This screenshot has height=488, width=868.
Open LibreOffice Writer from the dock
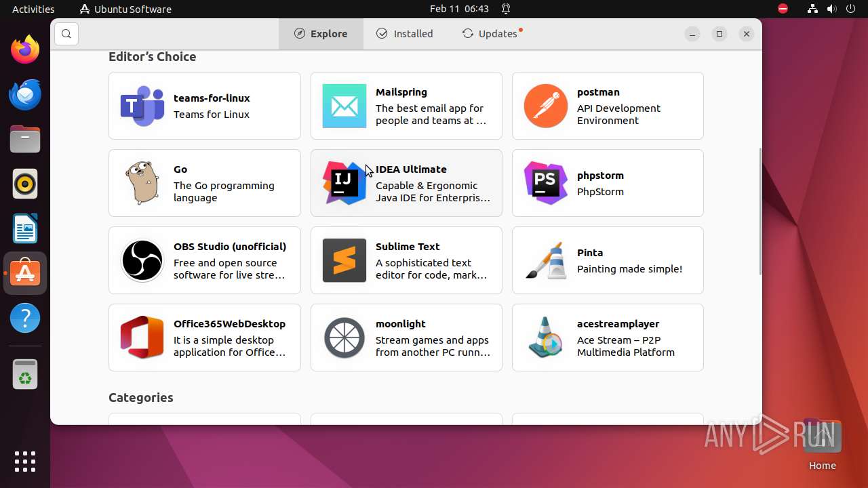click(x=25, y=228)
